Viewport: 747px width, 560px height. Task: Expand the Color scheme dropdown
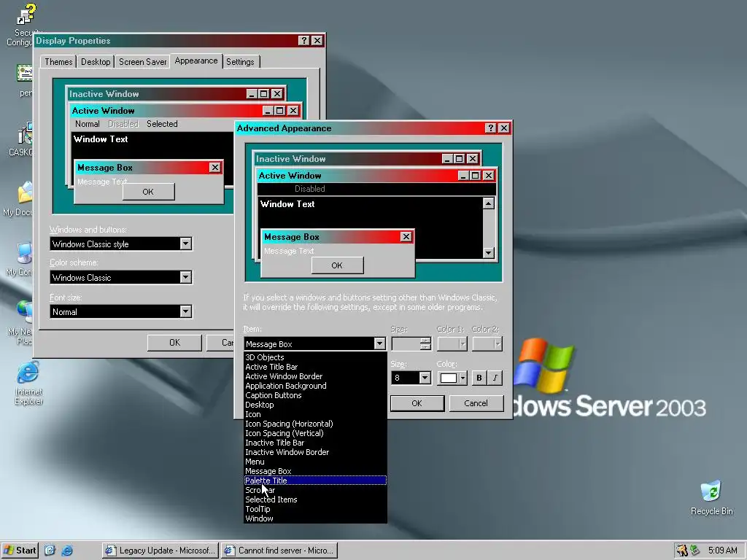tap(186, 277)
